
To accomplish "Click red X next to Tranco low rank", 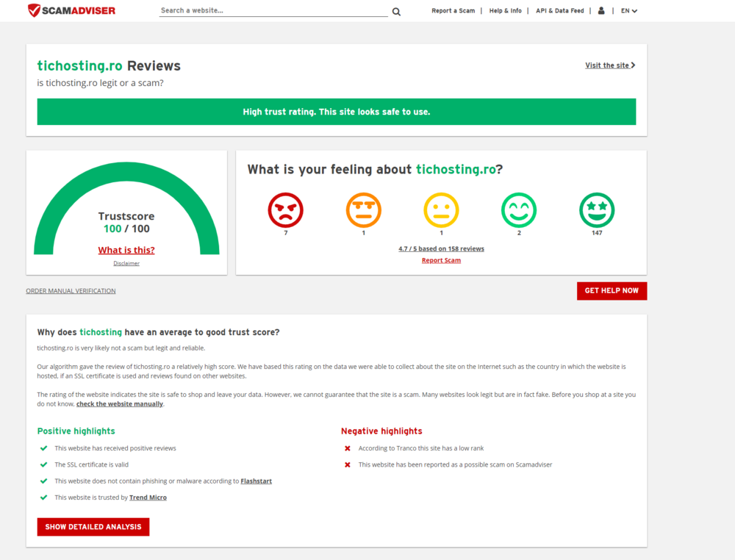I will click(x=348, y=448).
